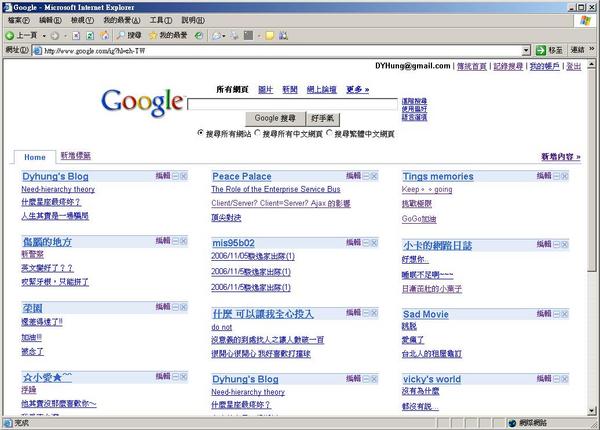Screen dimensions: 600x430
Task: Print the page with the printer icon
Action: 234,36
